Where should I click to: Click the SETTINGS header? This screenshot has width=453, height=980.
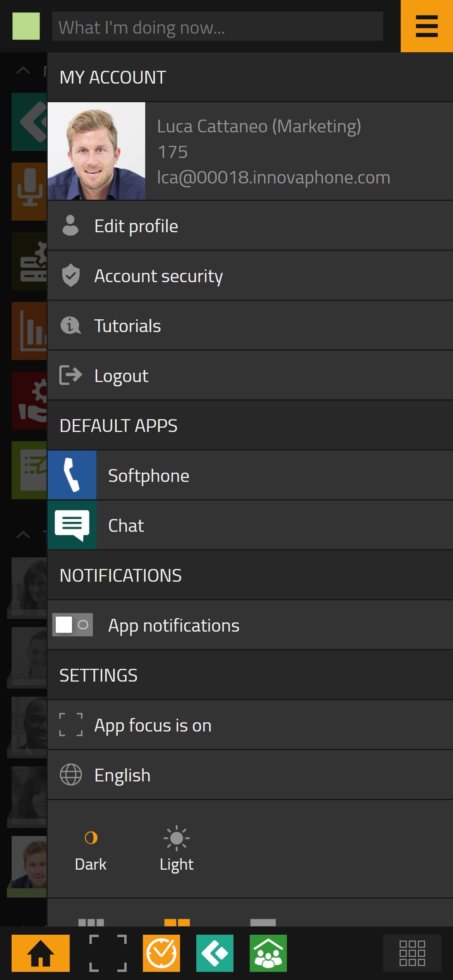point(250,675)
